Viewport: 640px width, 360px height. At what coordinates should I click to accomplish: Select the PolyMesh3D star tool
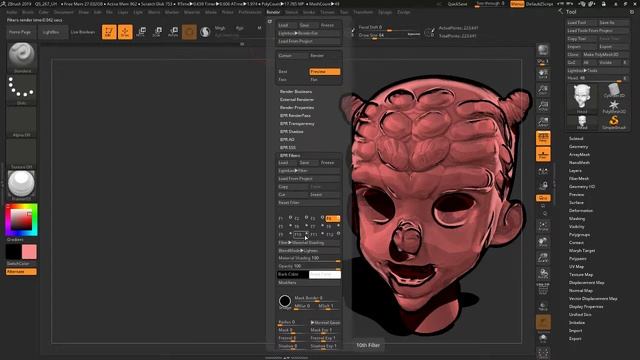614,106
